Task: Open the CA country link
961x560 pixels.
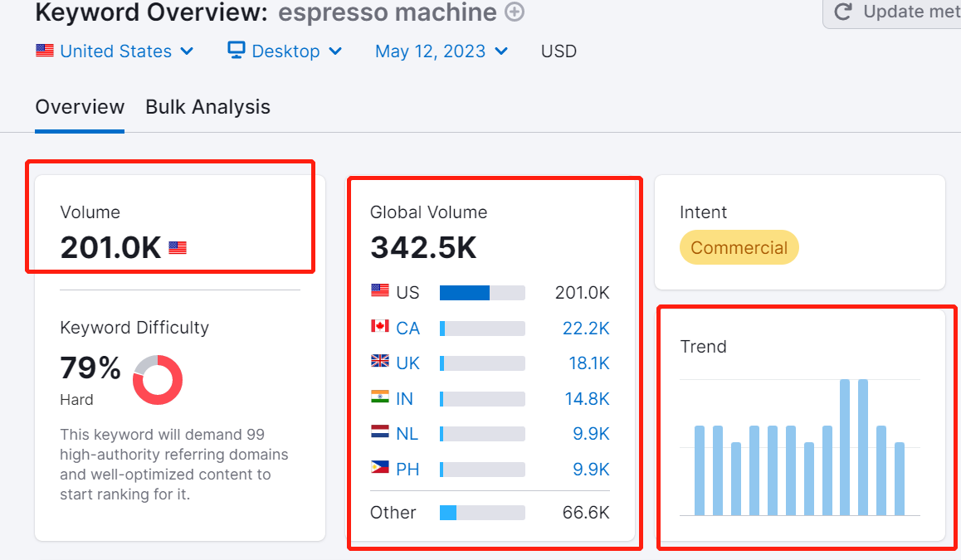Action: 407,329
